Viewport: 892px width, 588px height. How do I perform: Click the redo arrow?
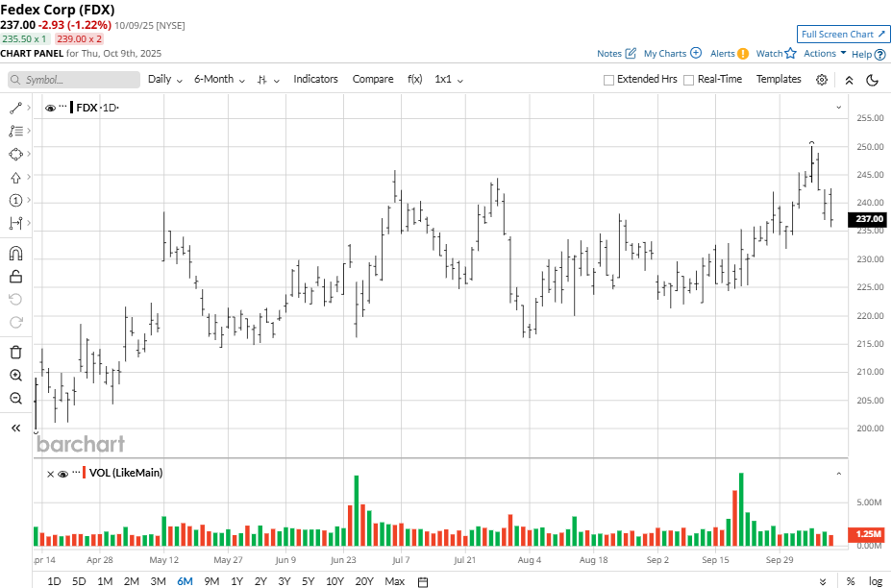(x=15, y=323)
